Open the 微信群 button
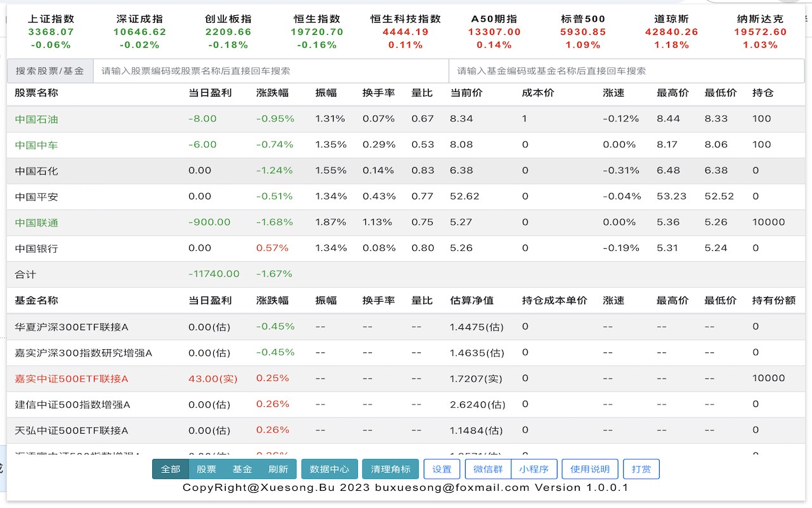The width and height of the screenshot is (812, 508). coord(488,469)
